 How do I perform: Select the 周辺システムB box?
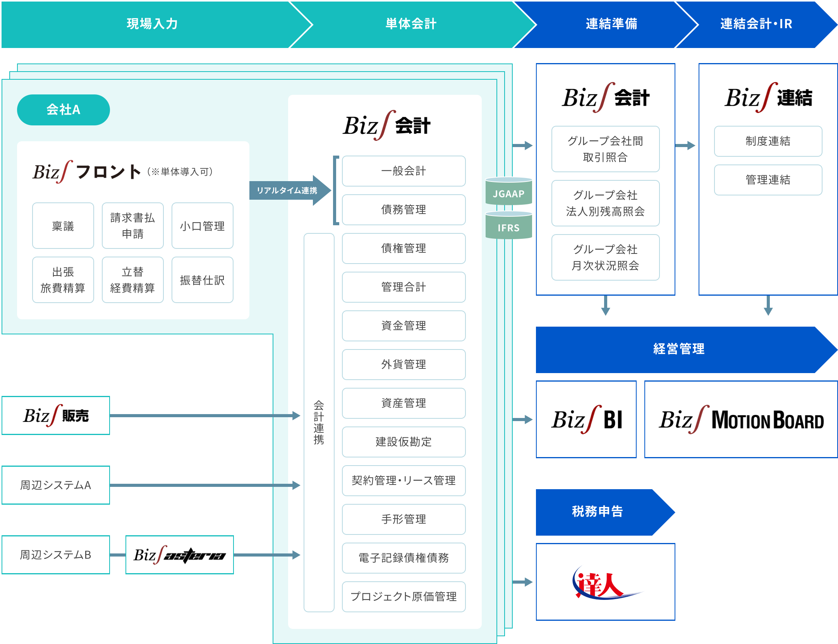(x=56, y=555)
